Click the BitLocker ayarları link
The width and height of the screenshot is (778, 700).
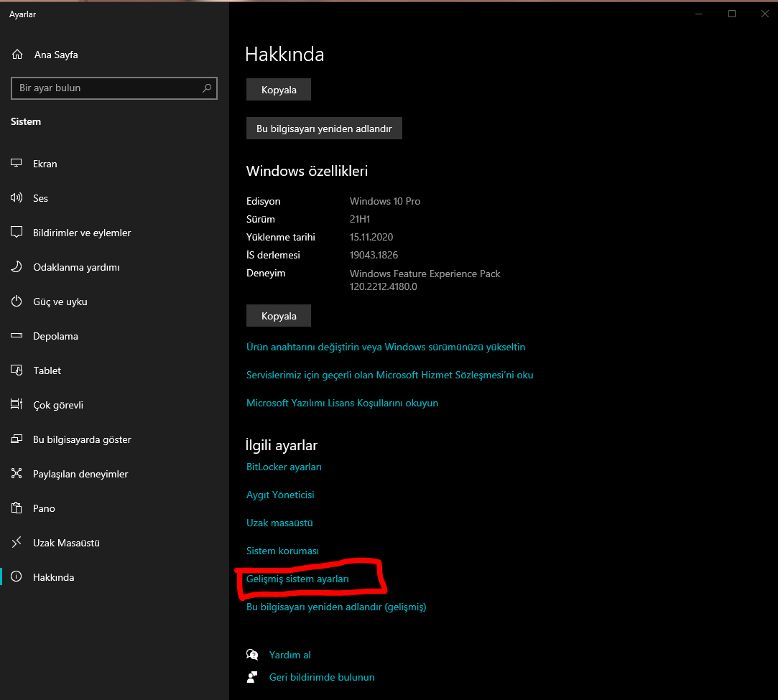[x=284, y=467]
